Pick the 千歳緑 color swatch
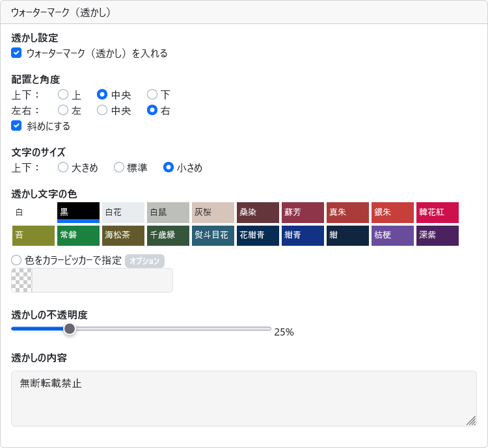The height and width of the screenshot is (448, 488). [x=168, y=235]
